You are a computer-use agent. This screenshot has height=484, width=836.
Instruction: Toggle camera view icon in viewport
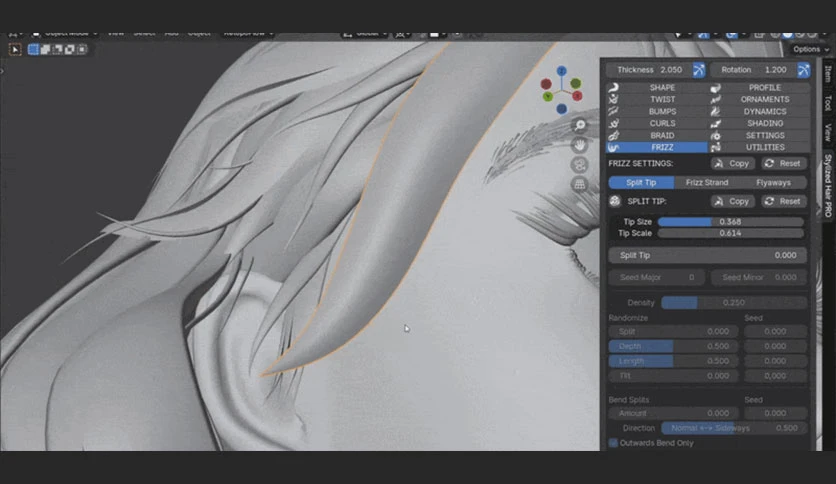[580, 165]
